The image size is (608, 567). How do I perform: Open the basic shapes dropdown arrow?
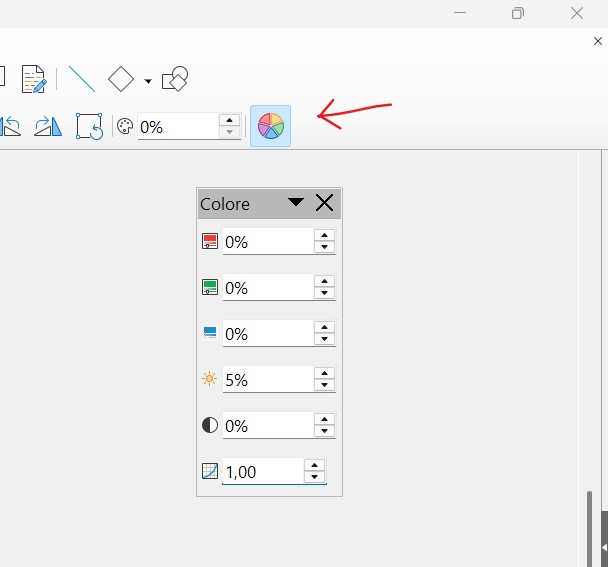148,81
